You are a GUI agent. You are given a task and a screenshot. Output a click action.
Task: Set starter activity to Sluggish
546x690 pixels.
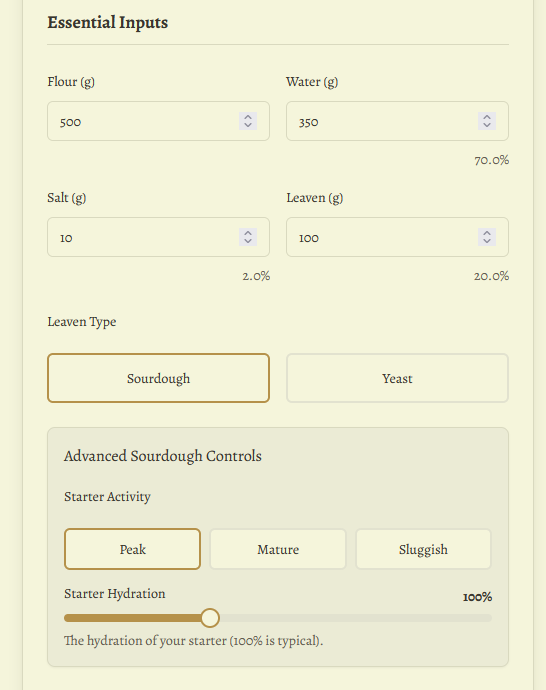[x=423, y=549]
